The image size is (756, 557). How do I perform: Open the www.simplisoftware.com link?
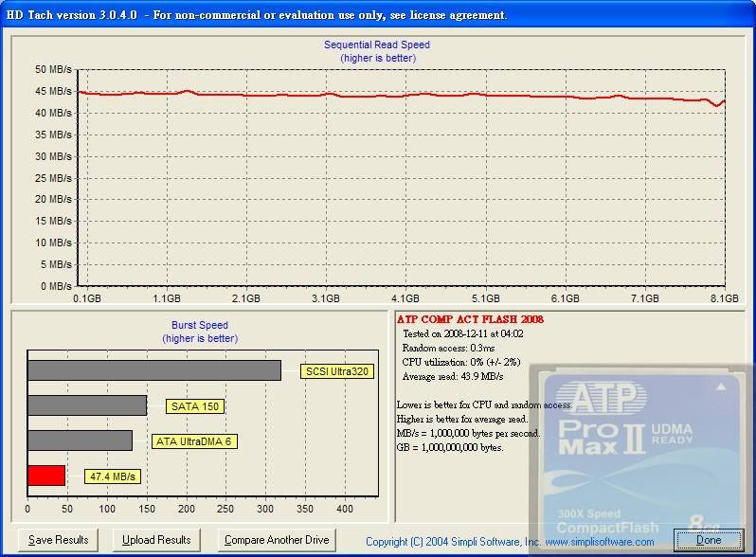(x=600, y=542)
